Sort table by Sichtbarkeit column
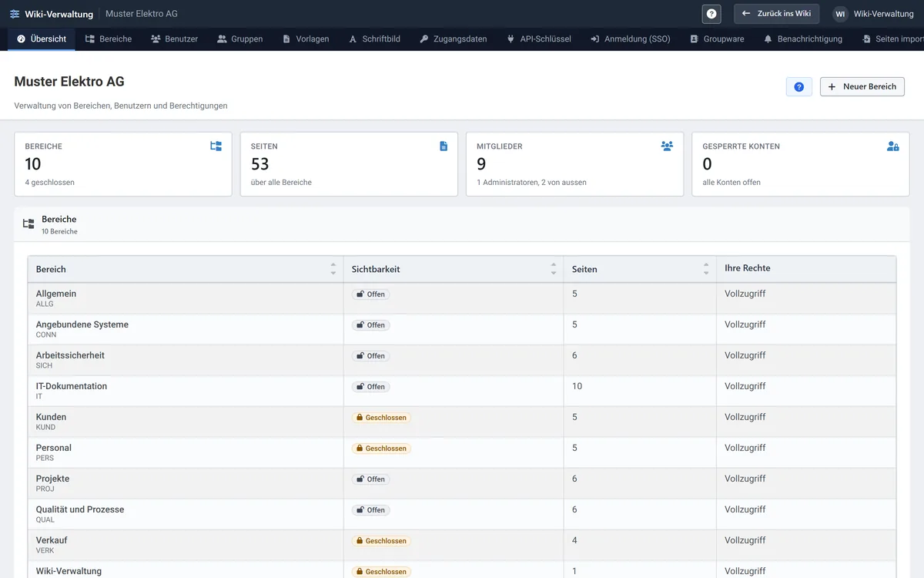 pyautogui.click(x=553, y=269)
